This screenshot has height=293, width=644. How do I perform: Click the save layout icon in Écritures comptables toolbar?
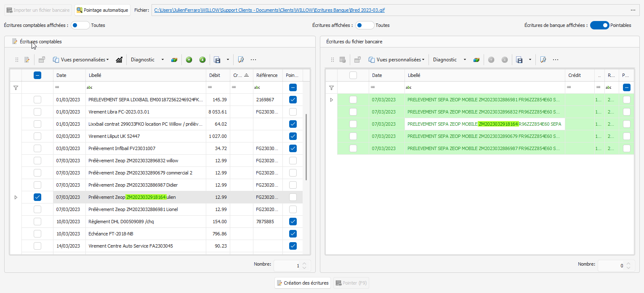[217, 60]
